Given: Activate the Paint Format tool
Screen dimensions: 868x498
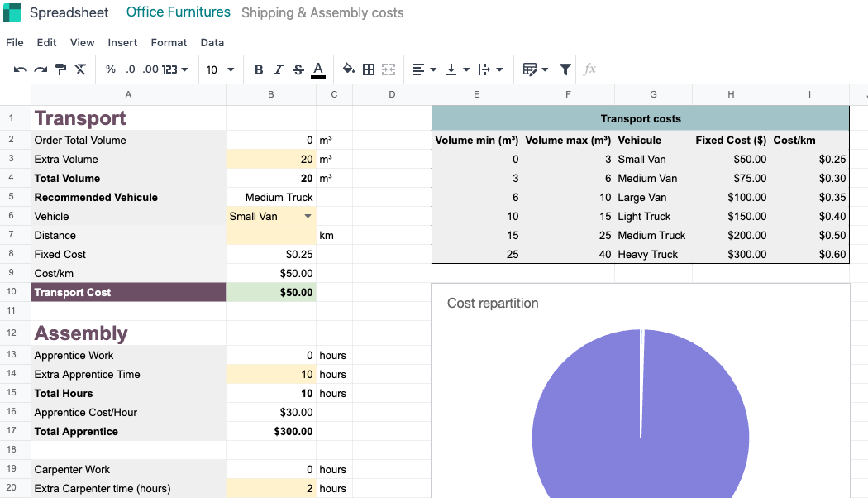Looking at the screenshot, I should (61, 69).
